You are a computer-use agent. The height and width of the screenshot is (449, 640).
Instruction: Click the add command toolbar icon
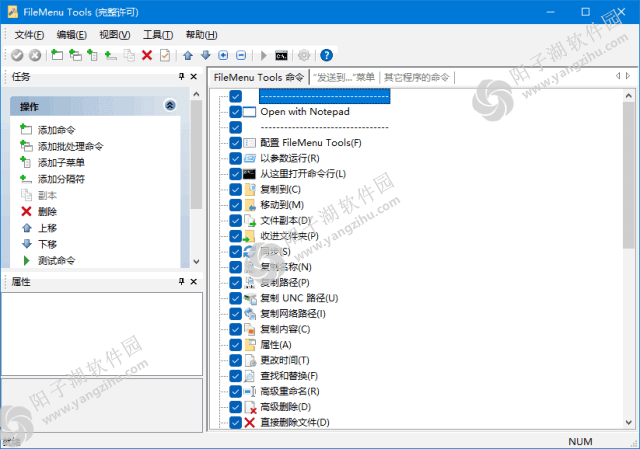(x=57, y=55)
